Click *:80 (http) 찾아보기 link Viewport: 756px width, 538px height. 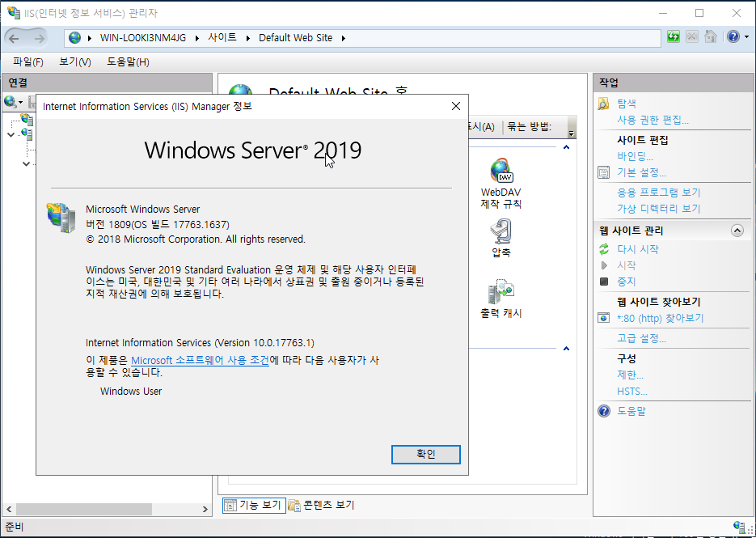[660, 318]
